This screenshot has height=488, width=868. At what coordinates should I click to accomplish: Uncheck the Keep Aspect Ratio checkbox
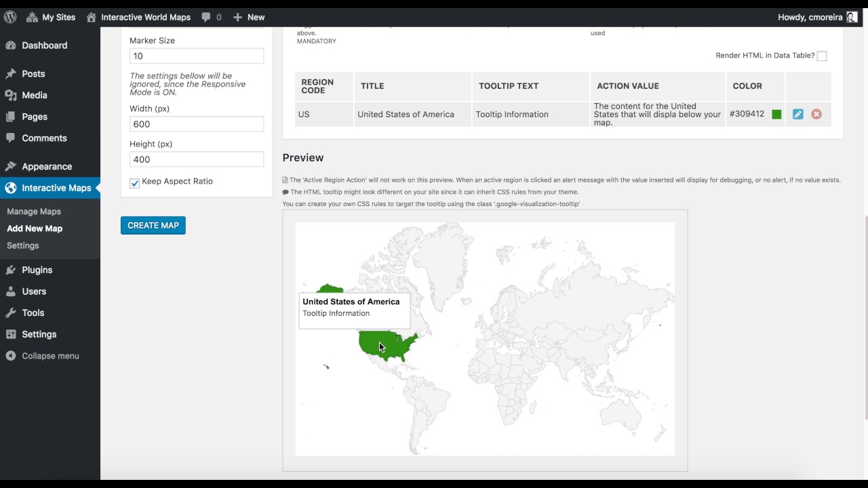(134, 182)
